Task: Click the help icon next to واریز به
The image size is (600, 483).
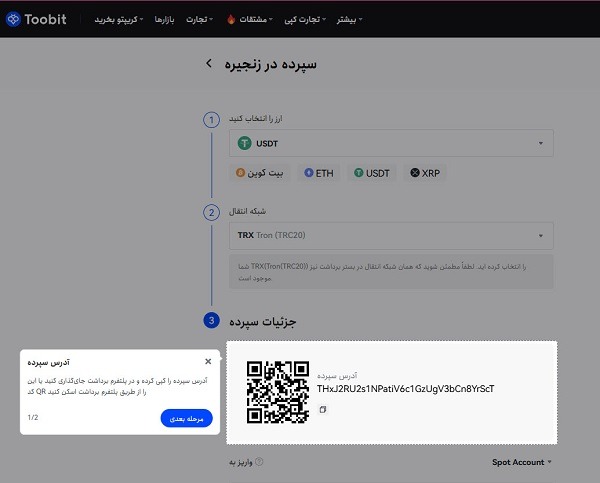Action: (x=259, y=462)
